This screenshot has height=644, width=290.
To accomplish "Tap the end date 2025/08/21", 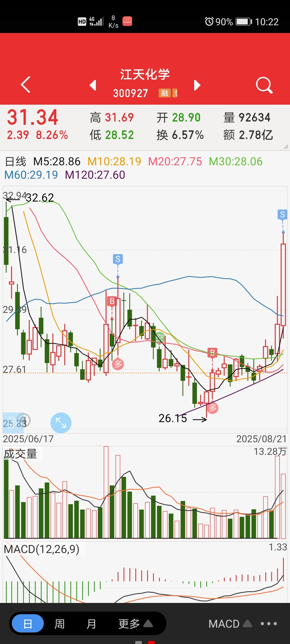I will (x=262, y=439).
